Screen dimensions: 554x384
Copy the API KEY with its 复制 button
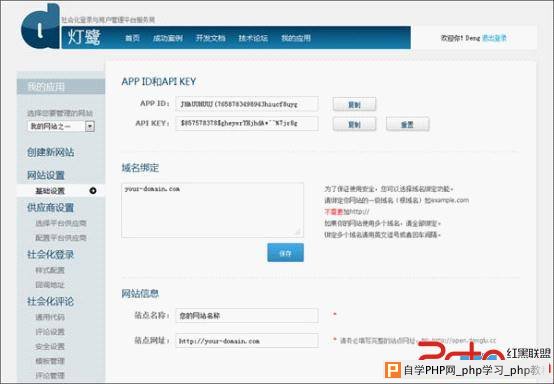tap(354, 124)
